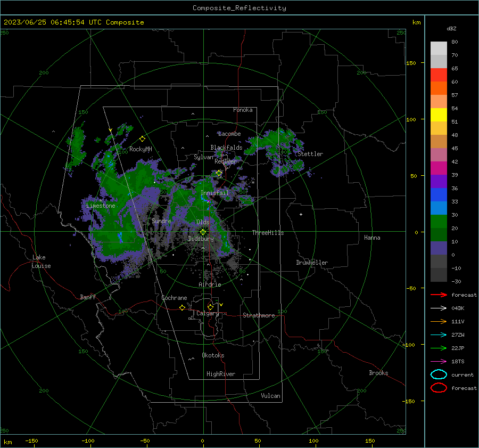Image resolution: width=479 pixels, height=448 pixels.
Task: Click the yellow diamond marker below RedDeer
Action: click(x=219, y=173)
